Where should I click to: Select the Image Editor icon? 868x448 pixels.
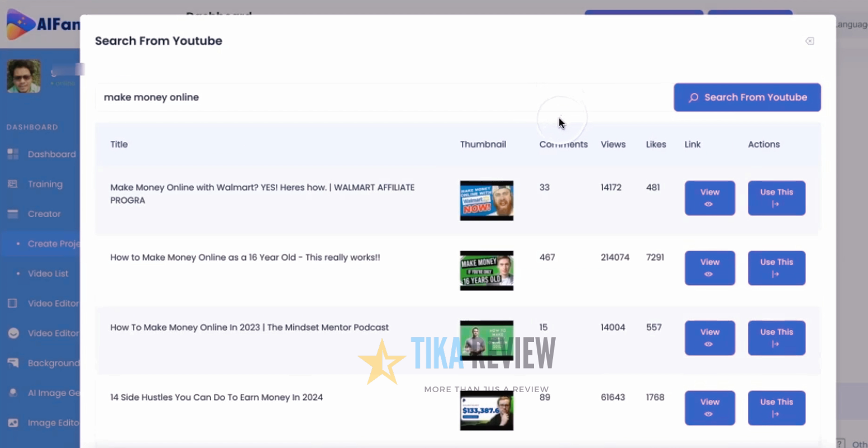point(12,423)
